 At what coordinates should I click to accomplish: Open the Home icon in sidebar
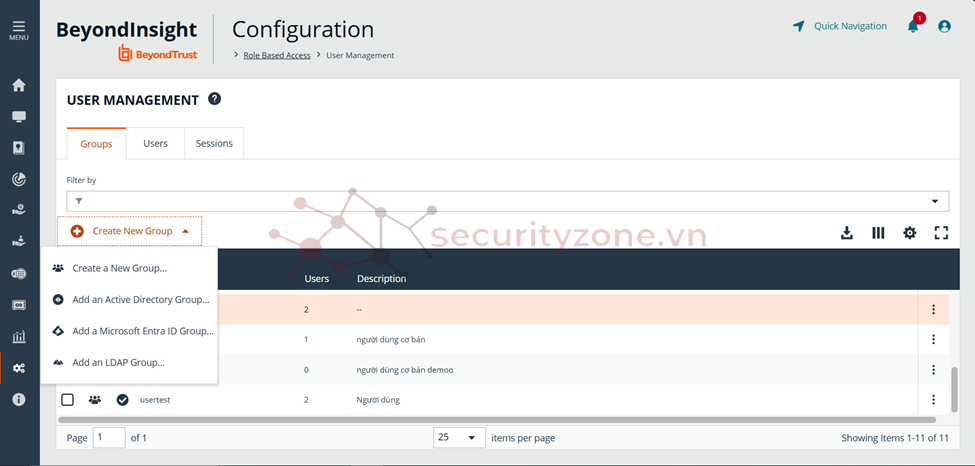point(19,86)
